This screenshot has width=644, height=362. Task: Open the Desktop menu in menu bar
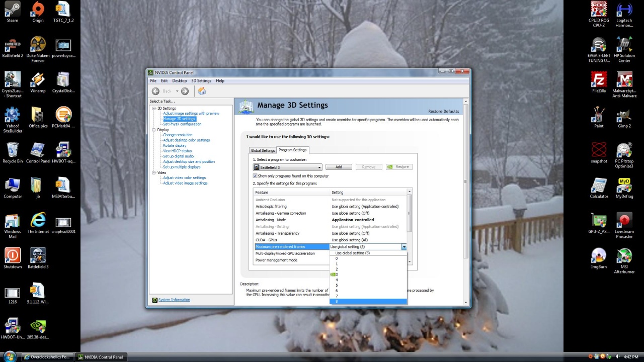tap(179, 81)
